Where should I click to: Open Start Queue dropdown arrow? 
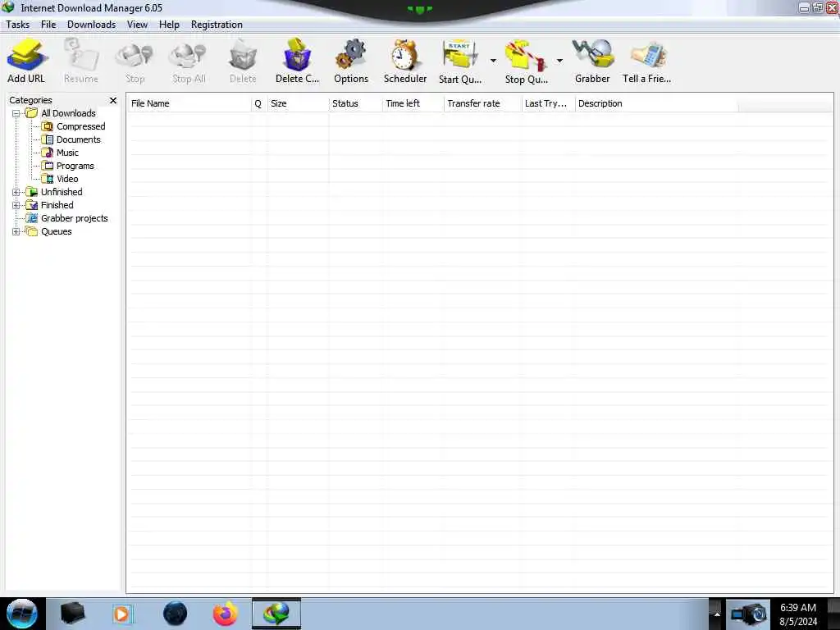click(x=493, y=61)
